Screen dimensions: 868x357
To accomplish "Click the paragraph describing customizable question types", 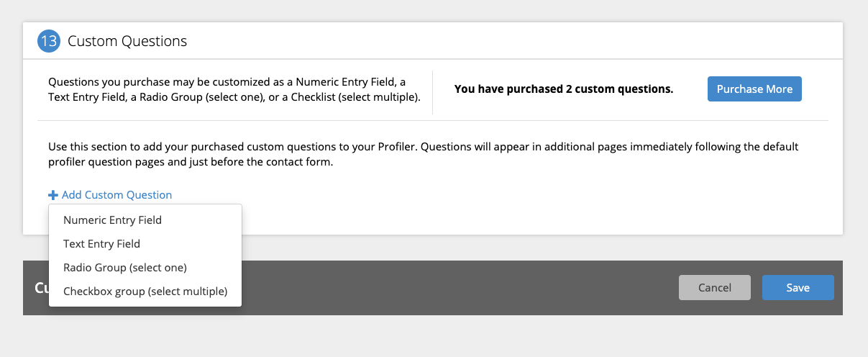I will (234, 89).
